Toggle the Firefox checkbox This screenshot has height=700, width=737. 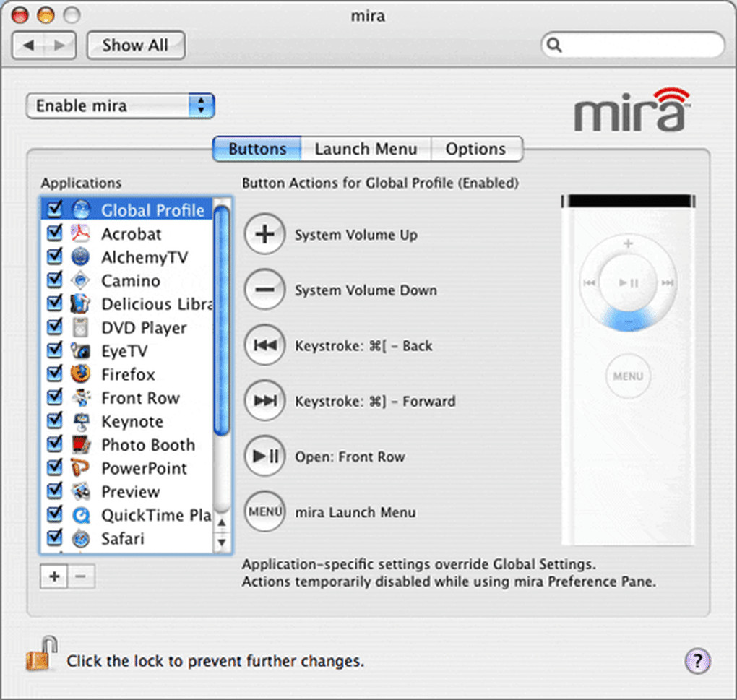tap(54, 374)
